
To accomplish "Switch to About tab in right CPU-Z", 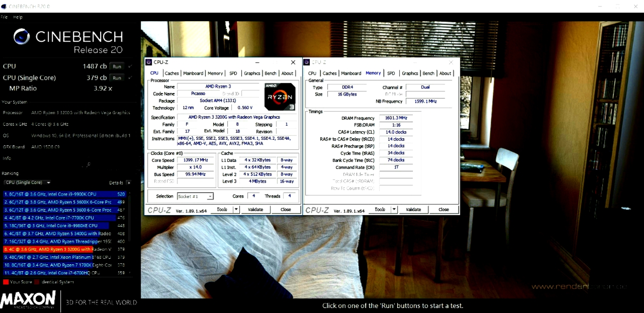I will pos(445,73).
